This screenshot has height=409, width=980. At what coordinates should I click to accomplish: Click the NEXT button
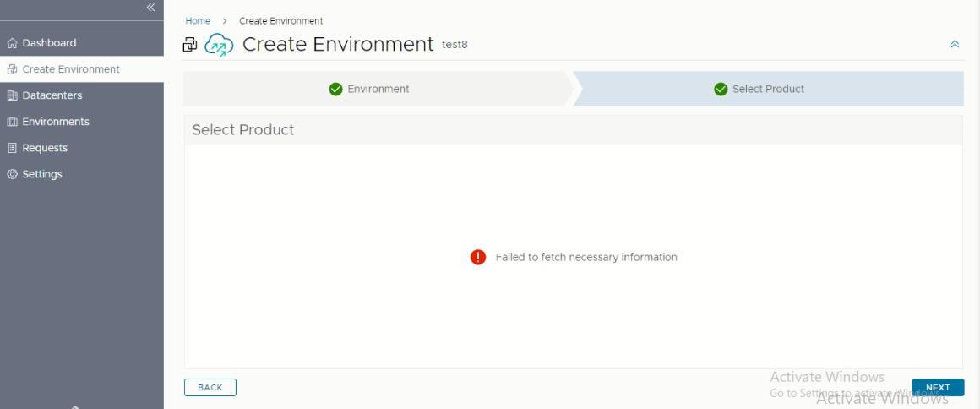(x=938, y=388)
